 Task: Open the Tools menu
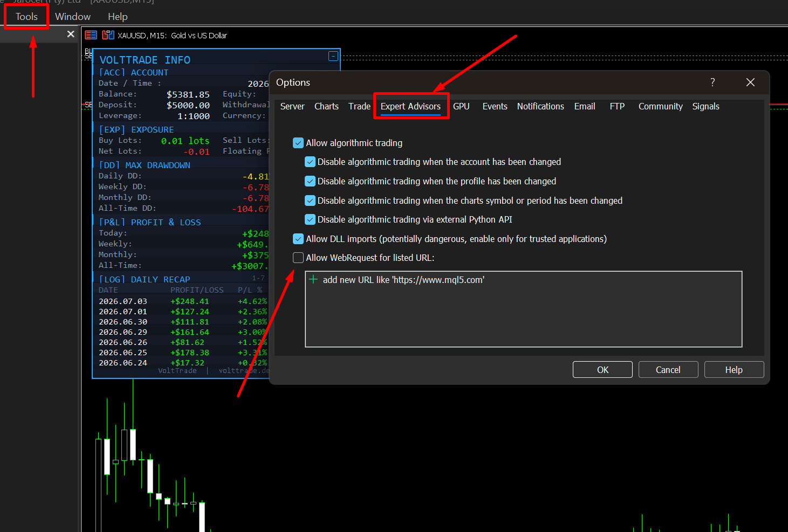pyautogui.click(x=26, y=17)
